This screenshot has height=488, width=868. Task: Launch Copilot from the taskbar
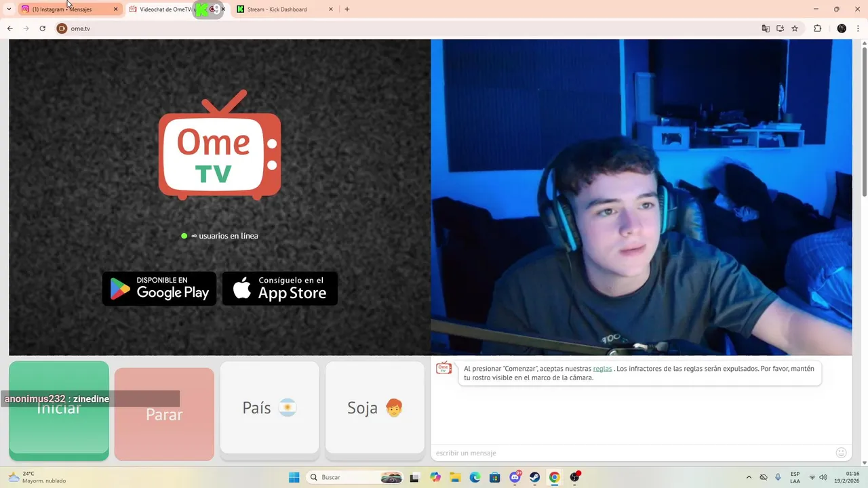point(435,477)
